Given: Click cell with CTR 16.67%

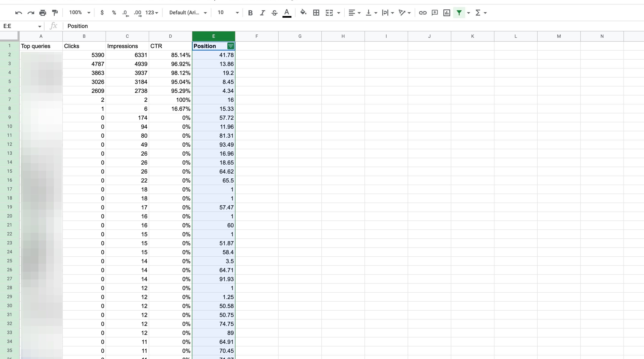Looking at the screenshot, I should pyautogui.click(x=170, y=109).
